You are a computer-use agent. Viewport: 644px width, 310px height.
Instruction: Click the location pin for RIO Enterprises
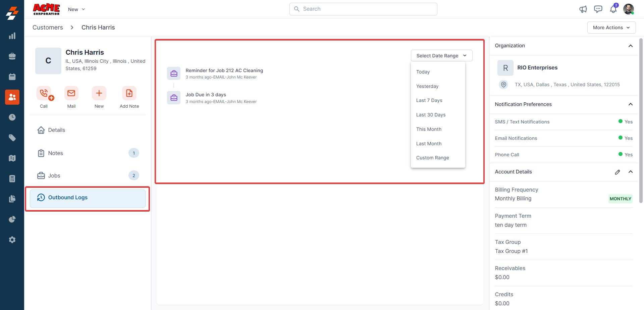[503, 85]
